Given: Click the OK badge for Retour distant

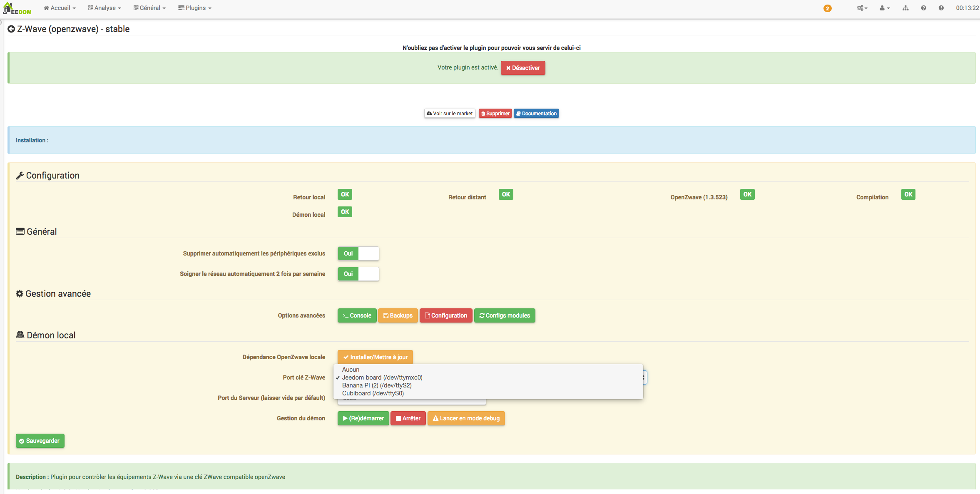Looking at the screenshot, I should pos(506,194).
